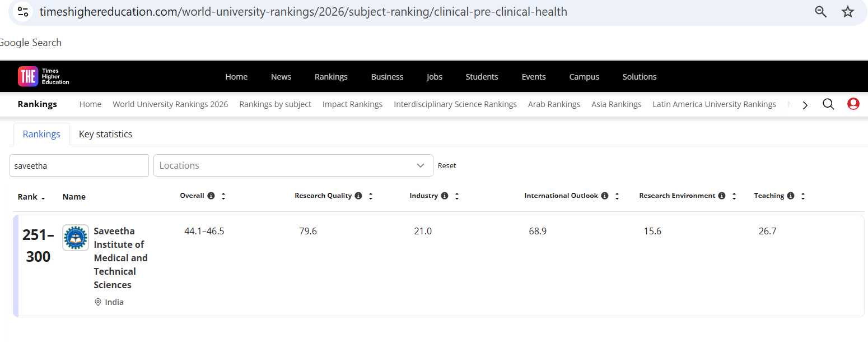868x342 pixels.
Task: Reset the search filters
Action: click(x=447, y=165)
